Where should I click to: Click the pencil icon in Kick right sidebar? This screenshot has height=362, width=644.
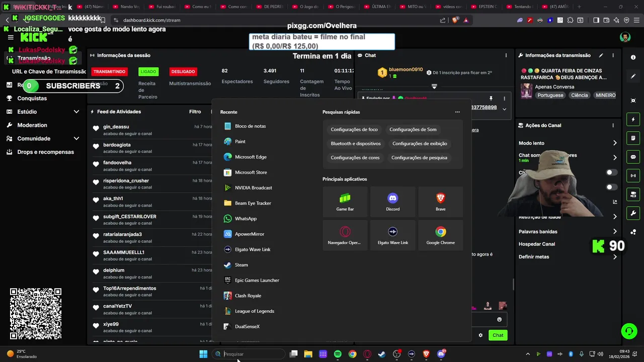point(633,76)
